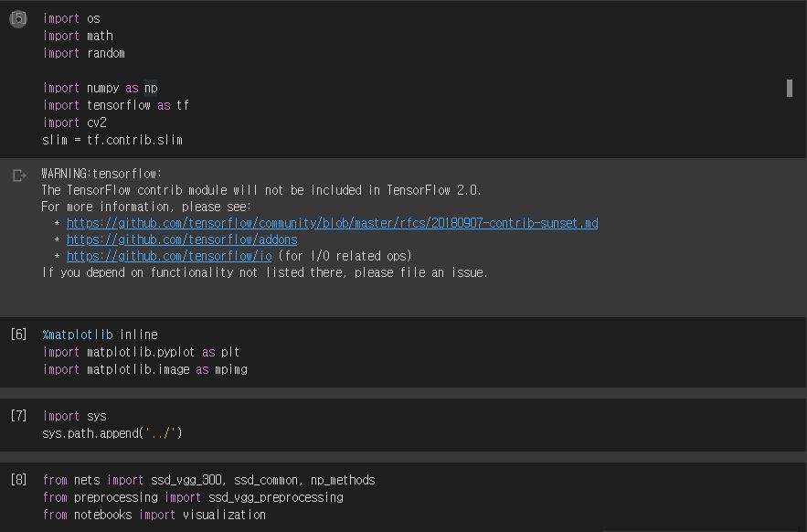The height and width of the screenshot is (532, 807).
Task: Click the '%matplotlib inline' line
Action: pyautogui.click(x=100, y=335)
